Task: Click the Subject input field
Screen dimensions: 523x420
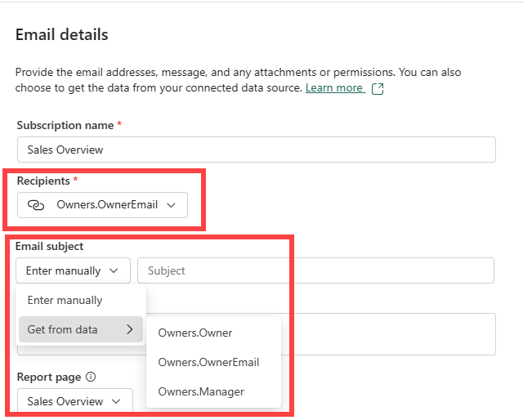Action: [315, 270]
